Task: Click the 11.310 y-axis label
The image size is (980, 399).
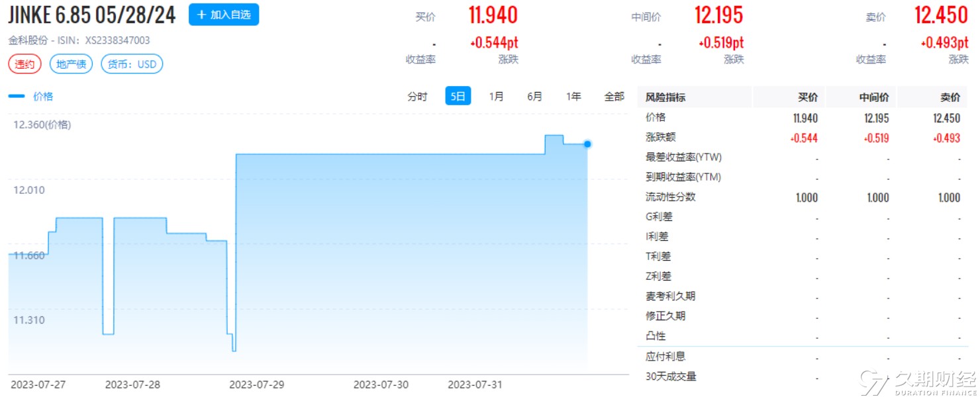Action: (x=29, y=320)
